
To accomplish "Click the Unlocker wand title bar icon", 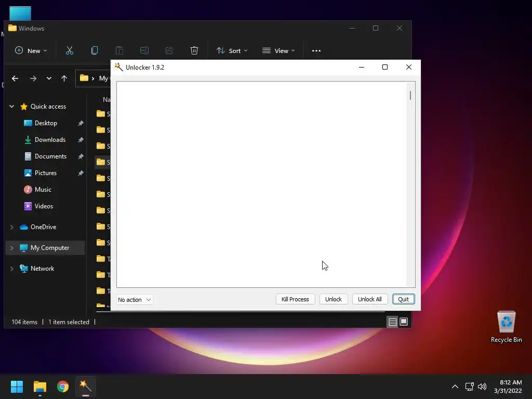I will click(x=119, y=67).
